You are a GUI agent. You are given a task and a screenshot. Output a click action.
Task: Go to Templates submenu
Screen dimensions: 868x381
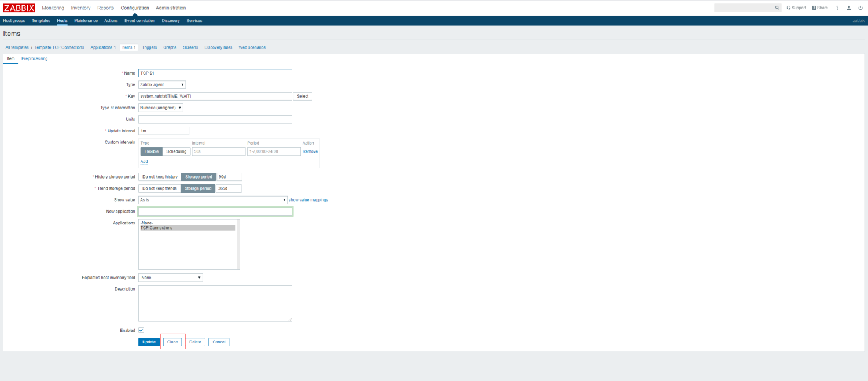click(x=41, y=21)
